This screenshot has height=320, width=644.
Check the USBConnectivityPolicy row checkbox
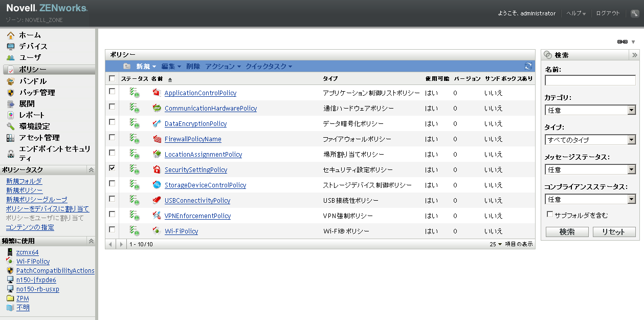[113, 199]
